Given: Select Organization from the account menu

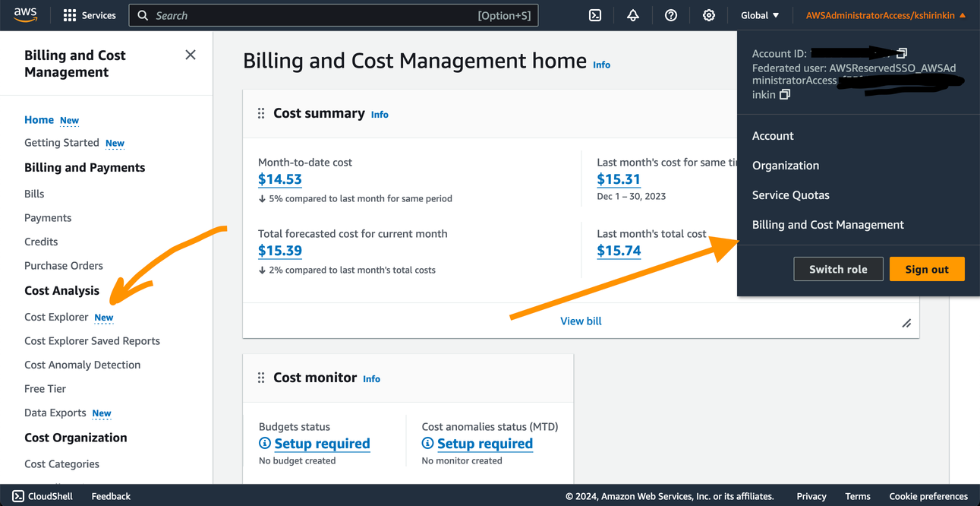Looking at the screenshot, I should tap(786, 166).
